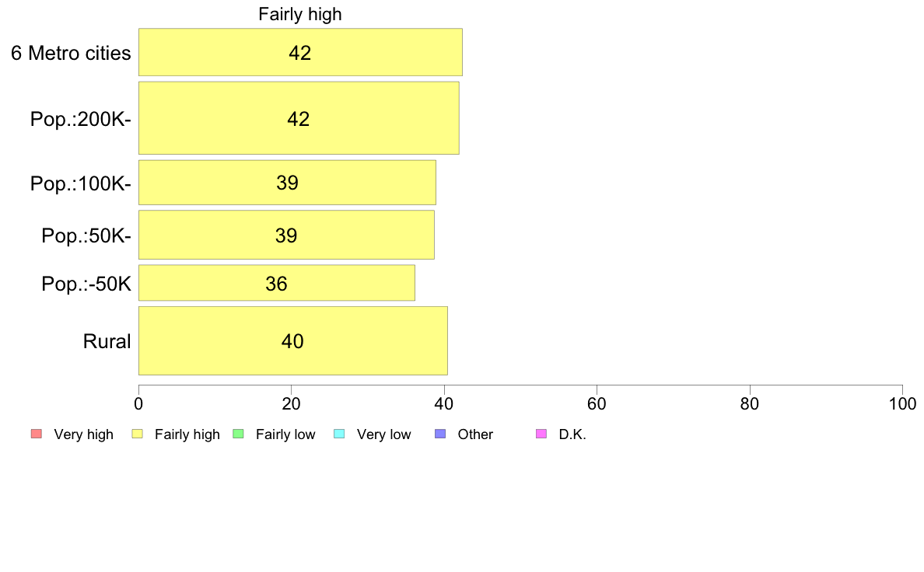Select the Pop.:-50K bar showing 36
This screenshot has width=924, height=572.
pyautogui.click(x=276, y=283)
